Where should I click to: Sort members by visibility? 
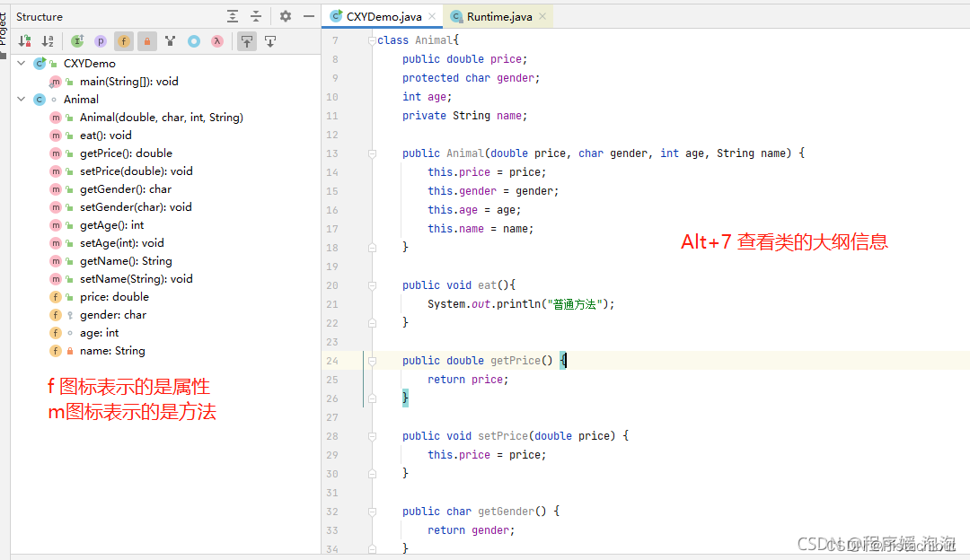25,41
